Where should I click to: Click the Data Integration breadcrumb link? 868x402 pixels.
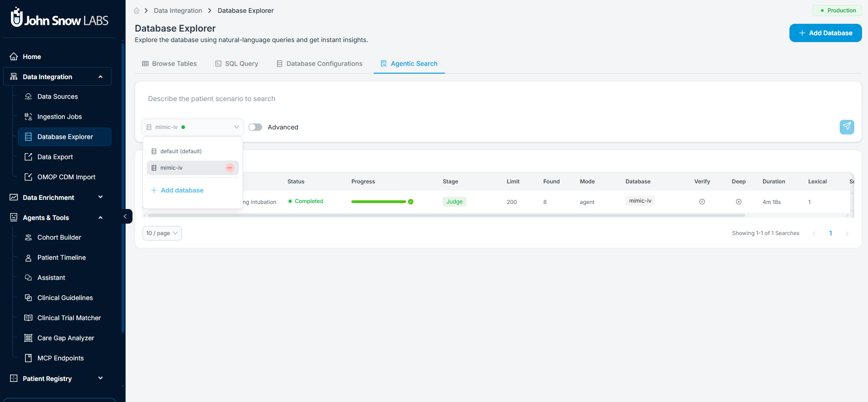pos(178,11)
